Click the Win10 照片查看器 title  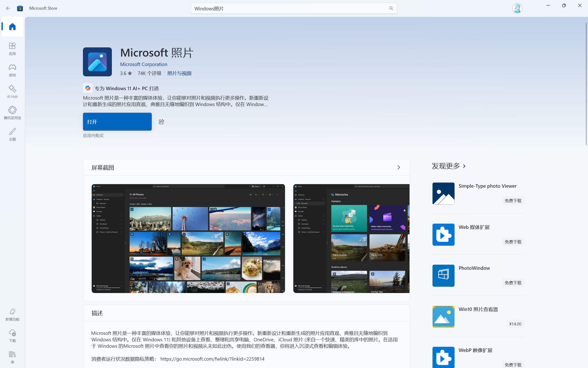478,309
